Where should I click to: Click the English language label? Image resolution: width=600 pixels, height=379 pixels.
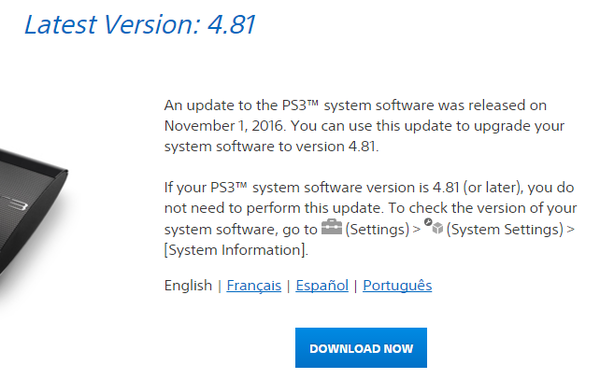pyautogui.click(x=188, y=286)
